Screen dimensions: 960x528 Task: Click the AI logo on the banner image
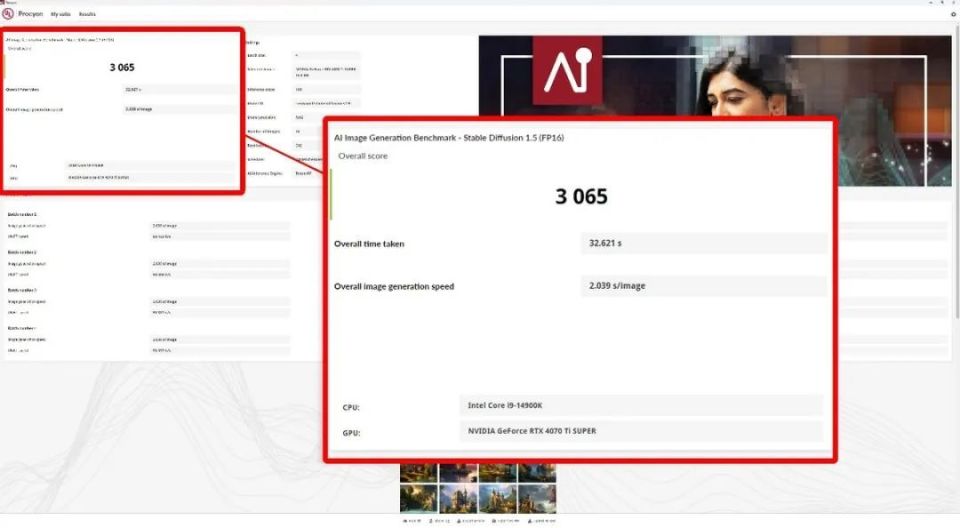tap(568, 70)
